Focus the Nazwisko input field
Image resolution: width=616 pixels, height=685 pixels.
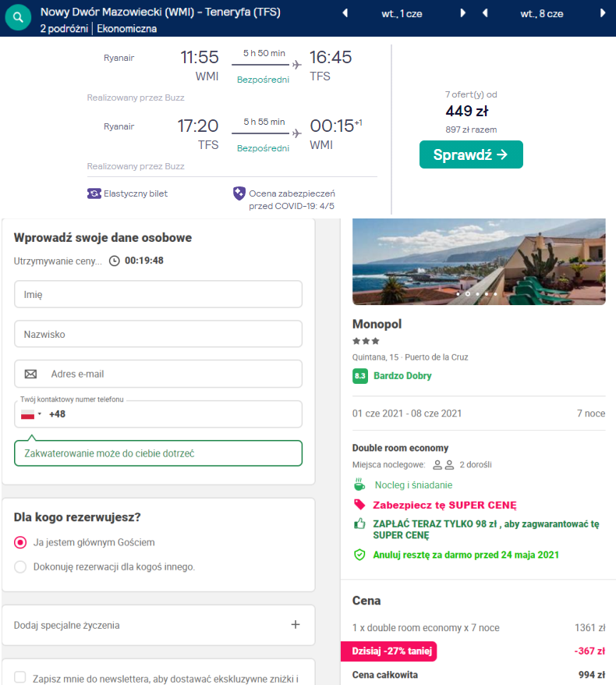[x=158, y=334]
